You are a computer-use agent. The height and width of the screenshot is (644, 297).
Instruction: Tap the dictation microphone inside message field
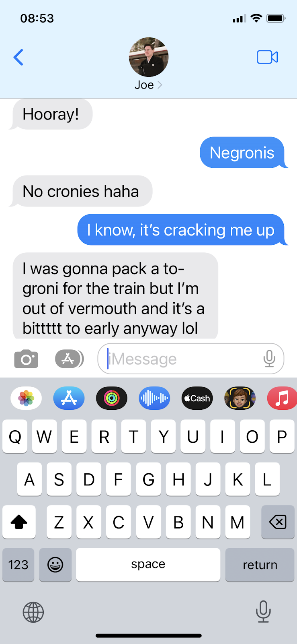pos(269,359)
